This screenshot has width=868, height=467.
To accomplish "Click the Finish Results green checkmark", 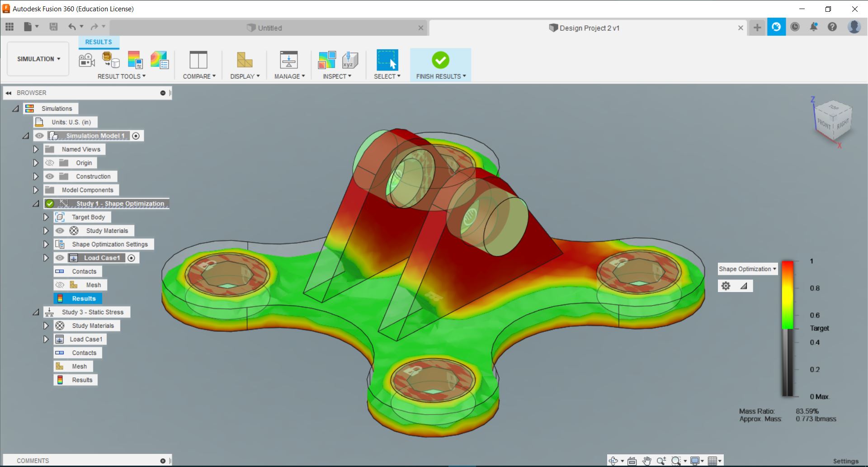I will [x=440, y=60].
